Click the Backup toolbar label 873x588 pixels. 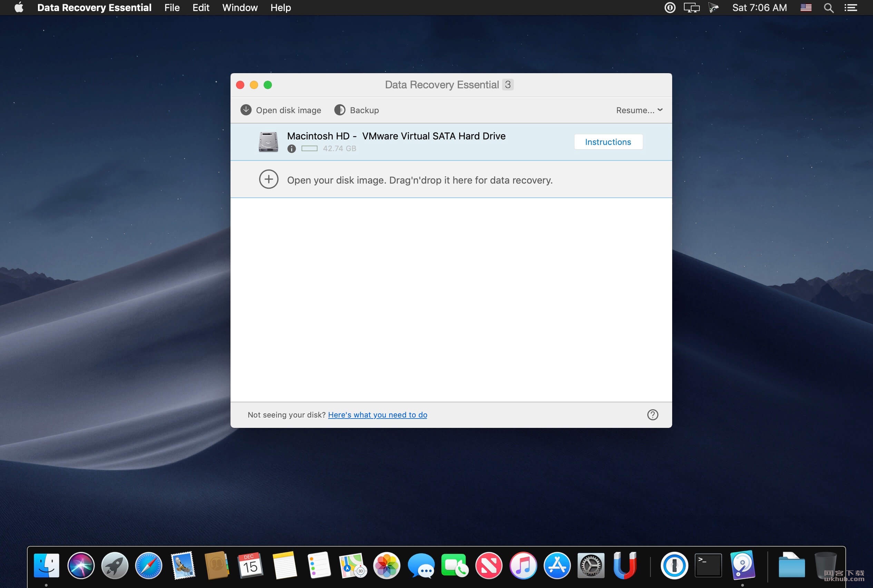(x=364, y=110)
